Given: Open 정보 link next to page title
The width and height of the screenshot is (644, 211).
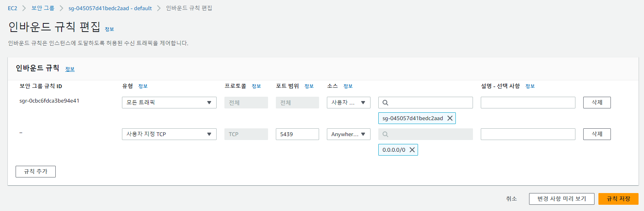Looking at the screenshot, I should 109,29.
